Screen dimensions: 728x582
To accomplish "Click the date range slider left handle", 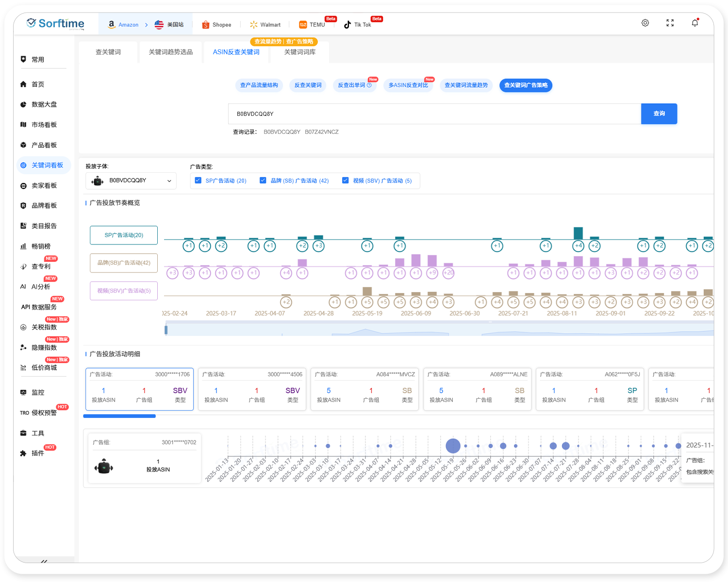I will pyautogui.click(x=166, y=330).
